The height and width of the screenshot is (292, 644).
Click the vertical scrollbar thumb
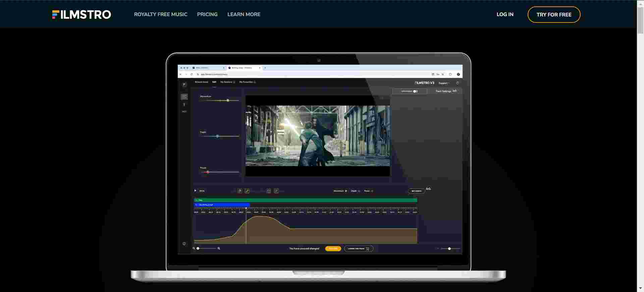tap(640, 20)
